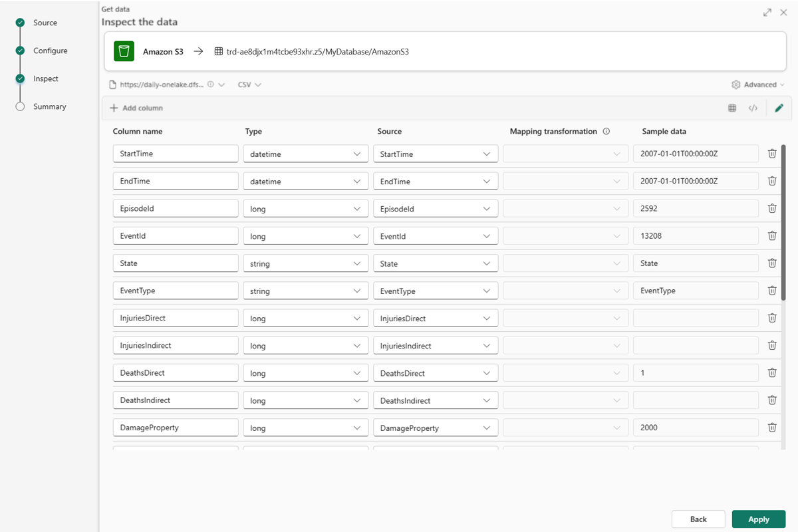Delete the StartTime column with trash icon
The height and width of the screenshot is (532, 798).
tap(772, 154)
